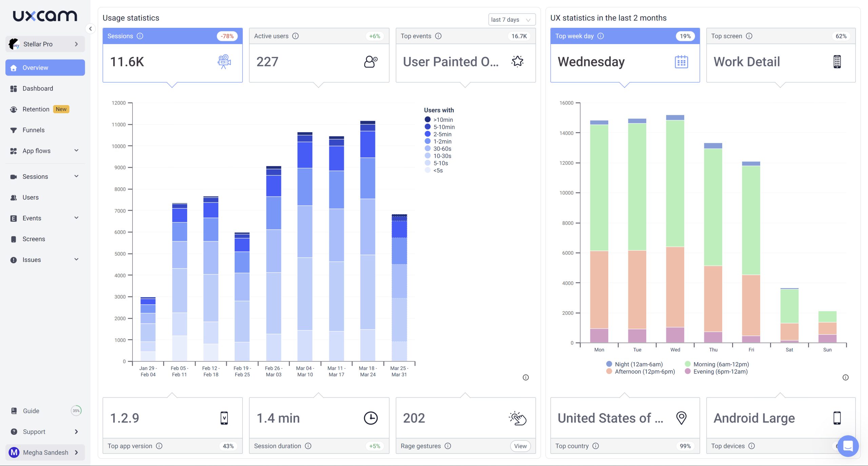Click the View button for Rage gestures

(520, 446)
